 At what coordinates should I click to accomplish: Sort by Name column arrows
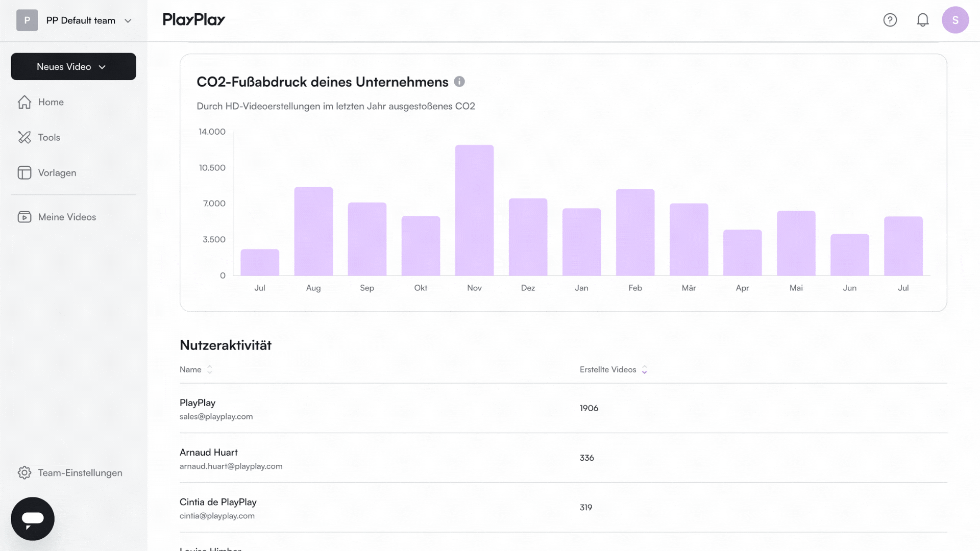[x=209, y=369]
